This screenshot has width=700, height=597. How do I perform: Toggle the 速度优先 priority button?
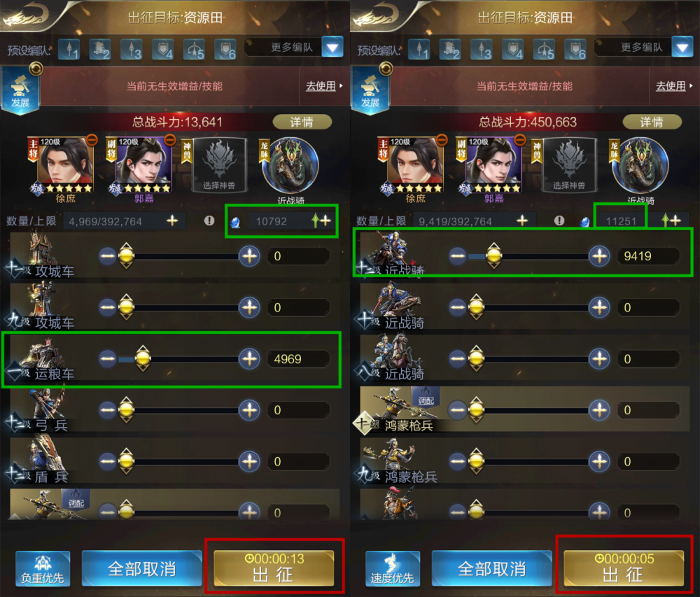[393, 568]
